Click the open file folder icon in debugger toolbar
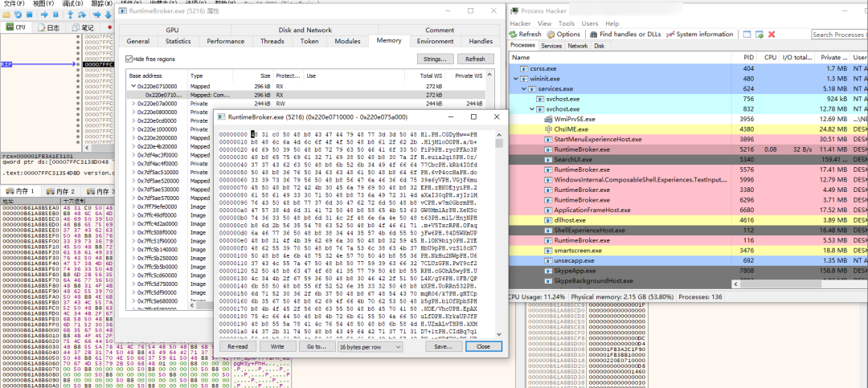Viewport: 868px width, 388px height. [x=8, y=14]
